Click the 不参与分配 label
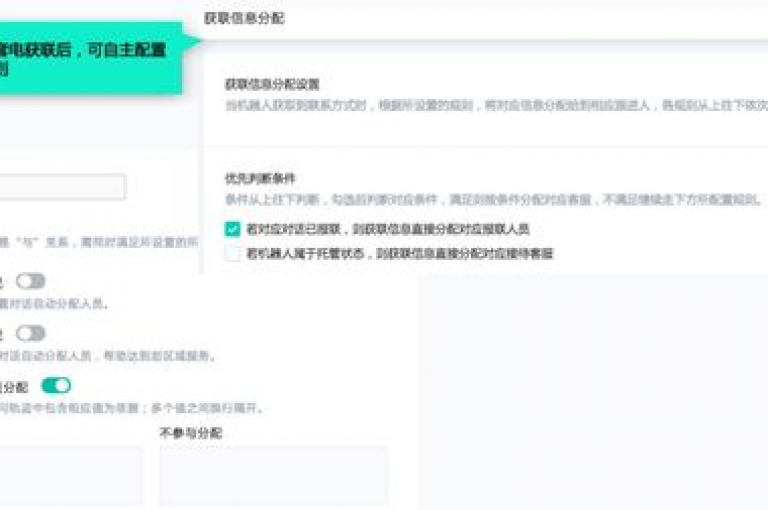The image size is (768, 510). (191, 433)
